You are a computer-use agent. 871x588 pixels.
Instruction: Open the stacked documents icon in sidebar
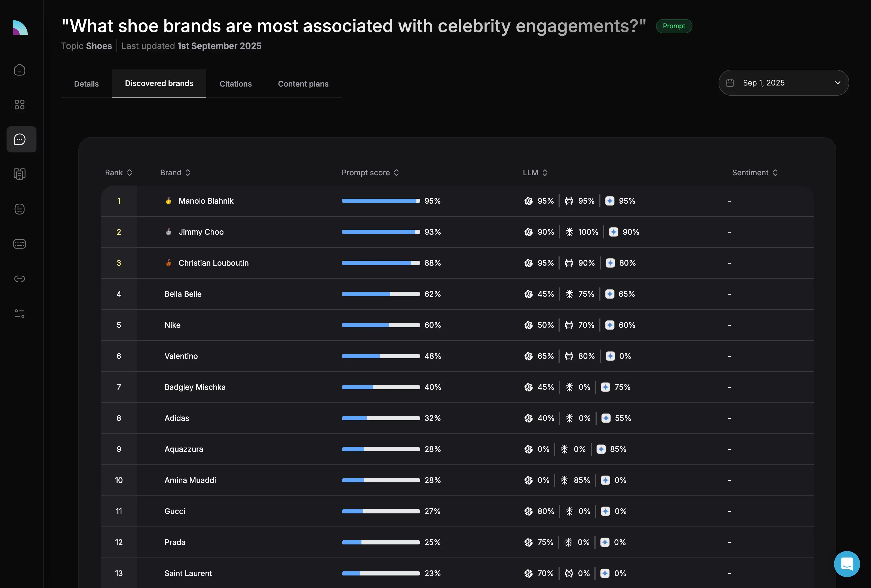(x=20, y=174)
